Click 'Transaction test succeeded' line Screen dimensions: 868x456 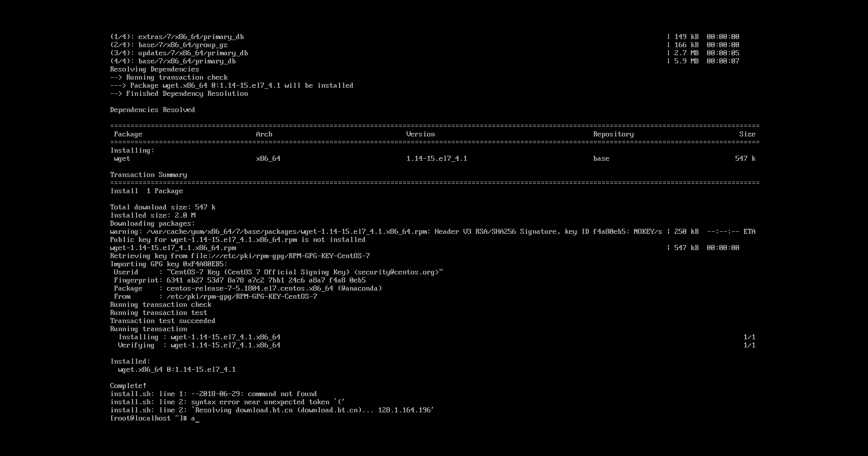click(163, 321)
